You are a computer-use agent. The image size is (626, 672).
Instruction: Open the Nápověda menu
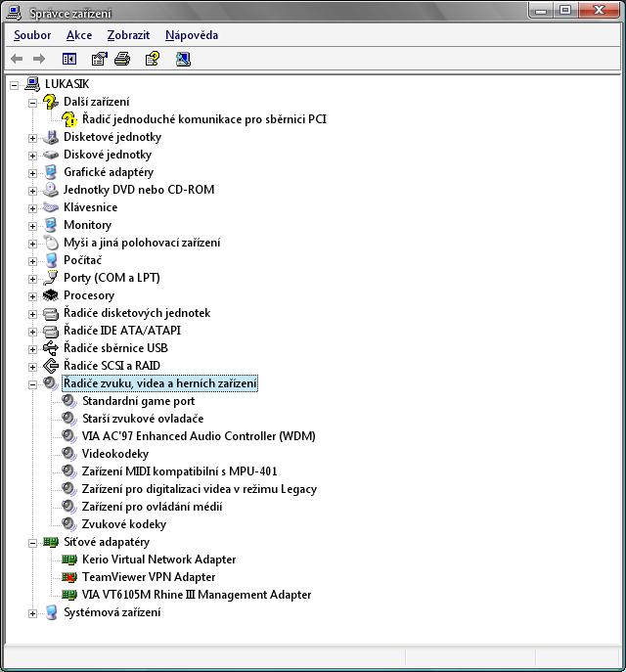[x=192, y=35]
